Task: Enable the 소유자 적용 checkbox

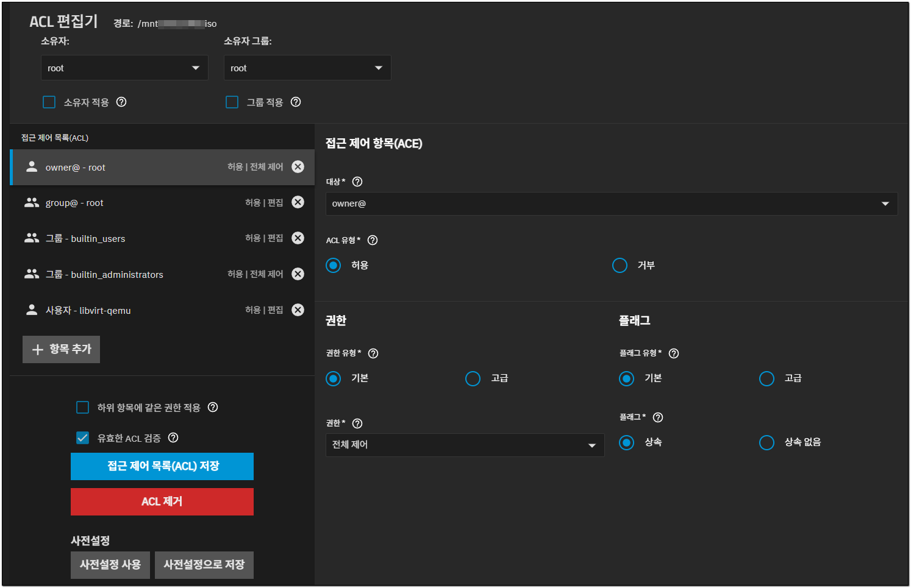Action: (x=49, y=102)
